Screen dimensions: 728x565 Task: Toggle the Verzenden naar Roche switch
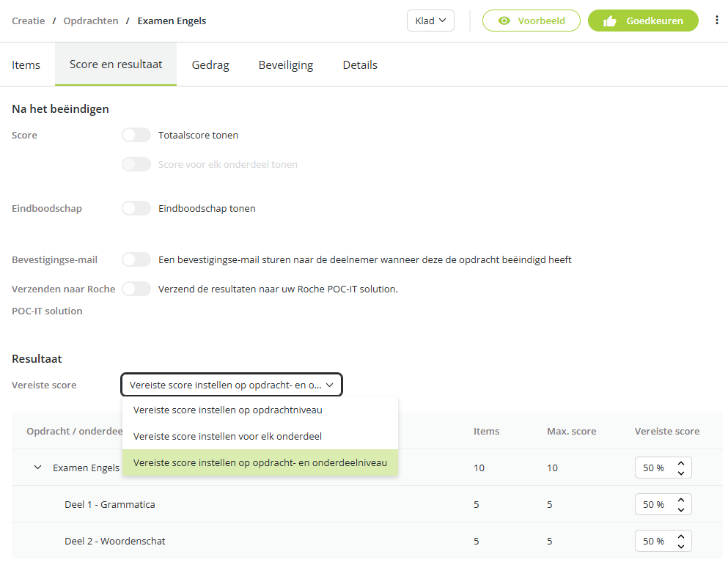pyautogui.click(x=136, y=289)
